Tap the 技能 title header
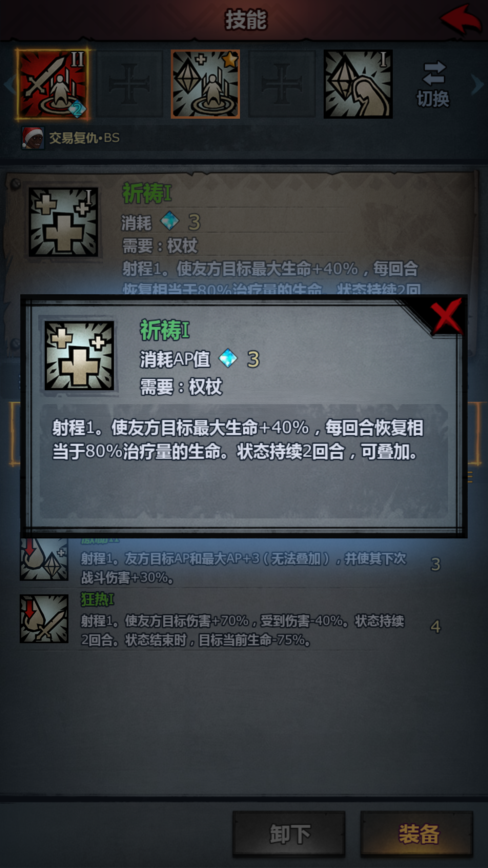The image size is (488, 868). click(246, 20)
